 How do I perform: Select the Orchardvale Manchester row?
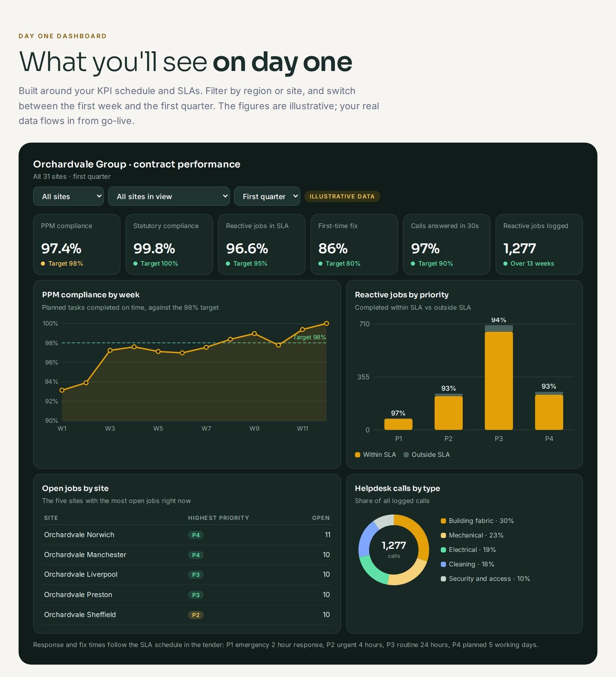point(187,555)
